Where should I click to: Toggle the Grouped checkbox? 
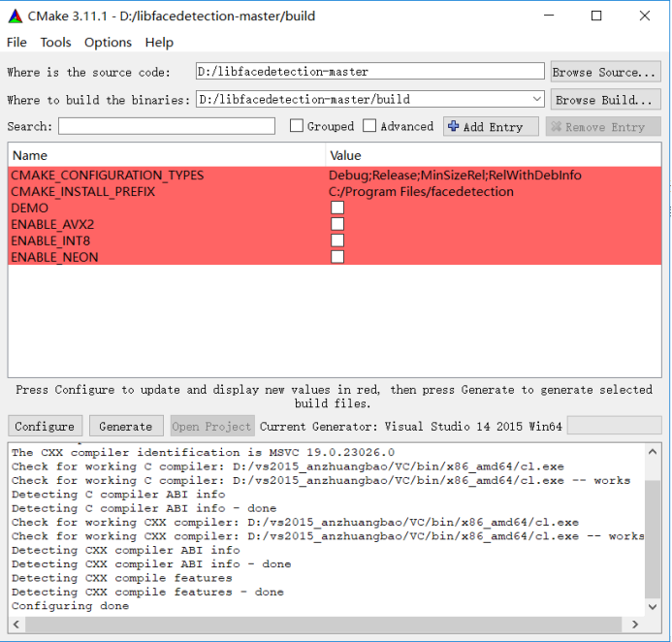click(x=297, y=126)
